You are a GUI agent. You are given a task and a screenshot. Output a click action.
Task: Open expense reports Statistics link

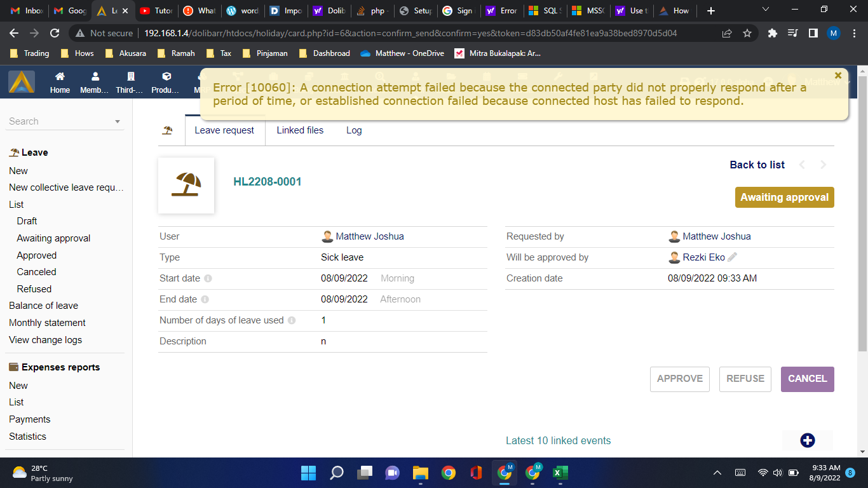coord(27,437)
